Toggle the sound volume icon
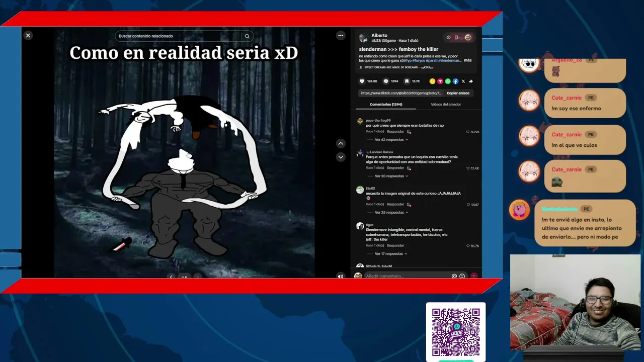Viewport: 644px width, 362px height. [x=341, y=276]
